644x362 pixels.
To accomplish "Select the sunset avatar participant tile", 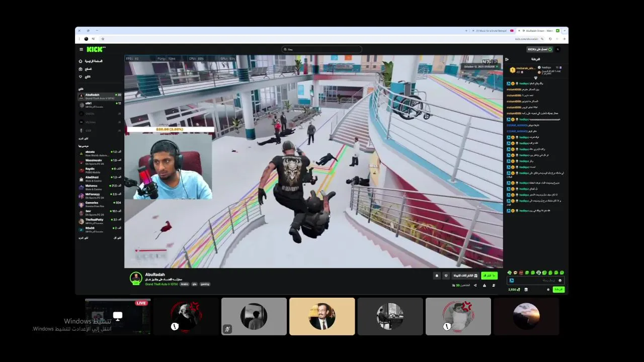I will [526, 316].
